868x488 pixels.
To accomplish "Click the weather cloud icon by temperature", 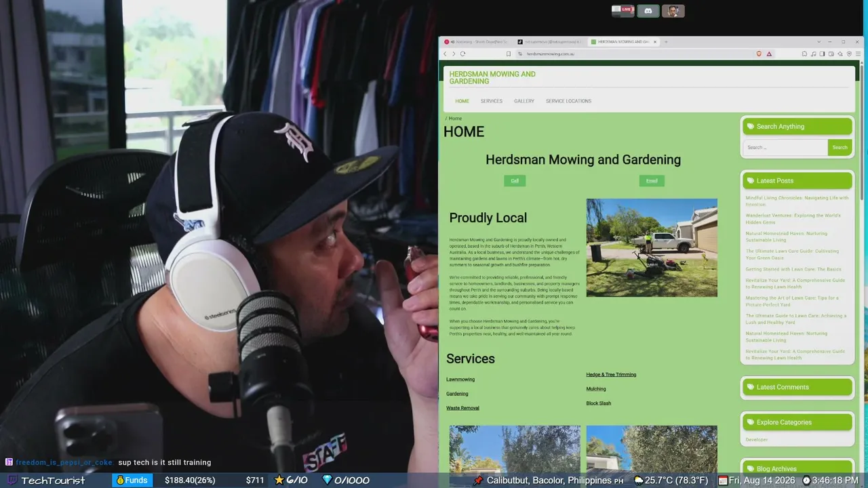I will 638,481.
